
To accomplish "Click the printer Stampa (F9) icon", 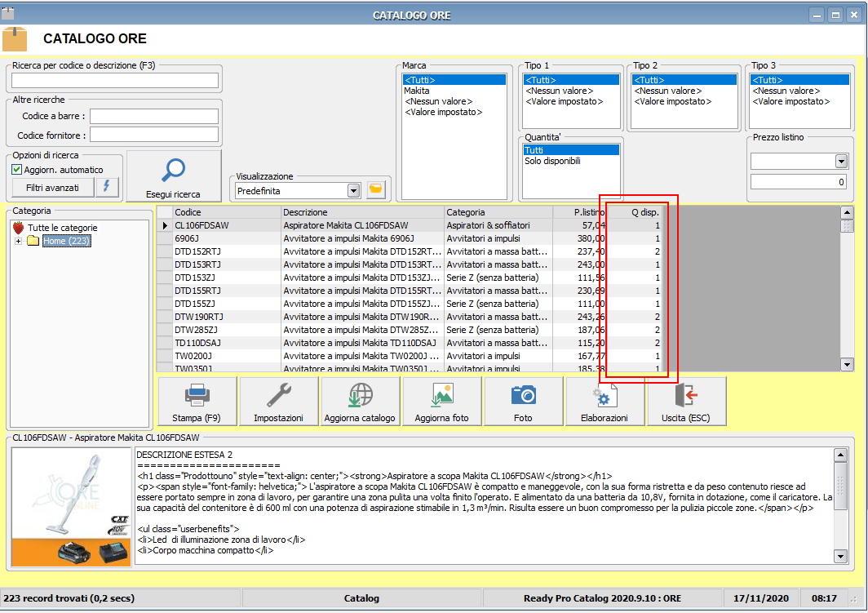I will click(197, 396).
